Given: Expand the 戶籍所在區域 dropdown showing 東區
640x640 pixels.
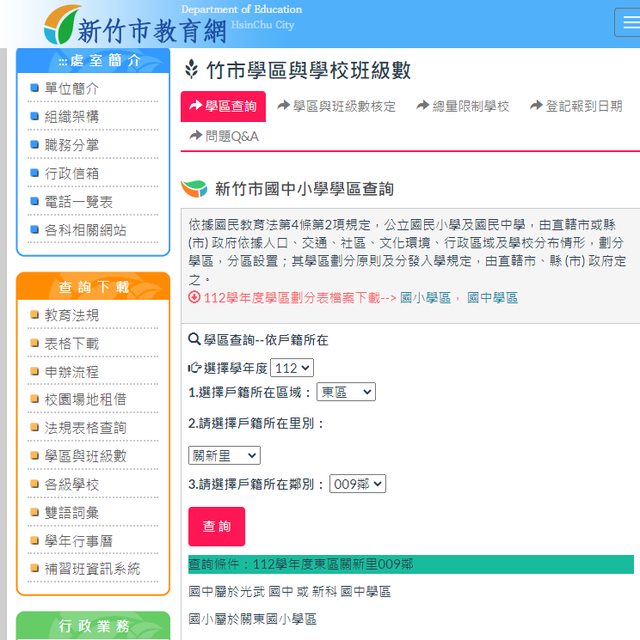Looking at the screenshot, I should [x=345, y=392].
